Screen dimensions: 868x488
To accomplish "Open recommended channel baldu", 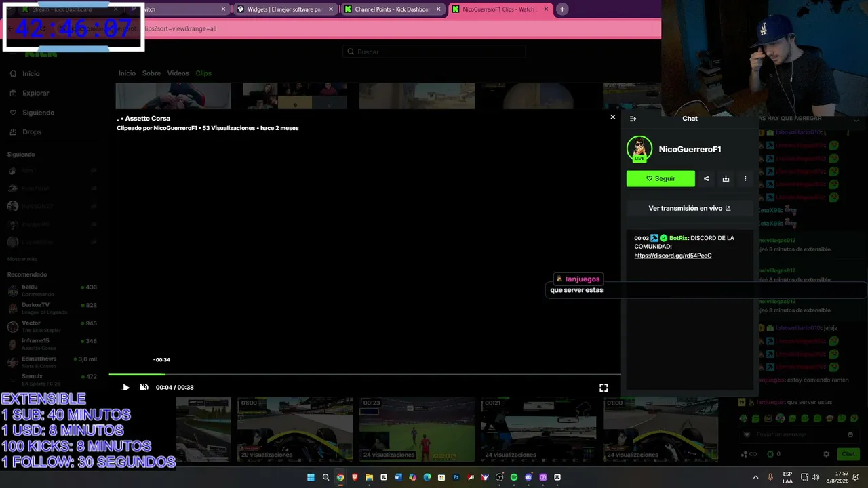I will [x=53, y=290].
